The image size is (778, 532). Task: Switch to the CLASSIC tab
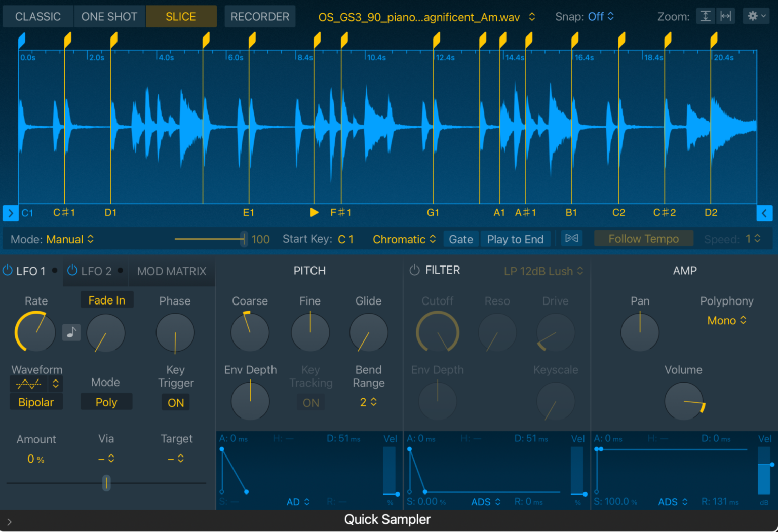click(37, 16)
